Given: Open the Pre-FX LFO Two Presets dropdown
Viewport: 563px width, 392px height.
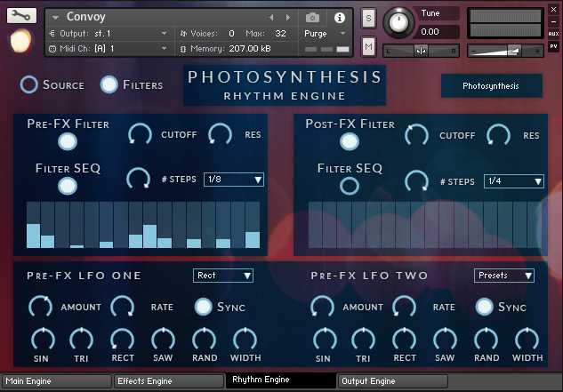Looking at the screenshot, I should click(503, 276).
